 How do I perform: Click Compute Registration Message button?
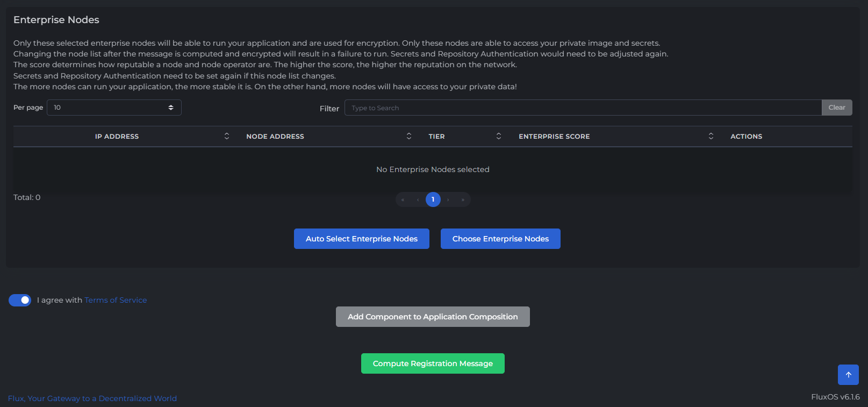[x=433, y=363]
